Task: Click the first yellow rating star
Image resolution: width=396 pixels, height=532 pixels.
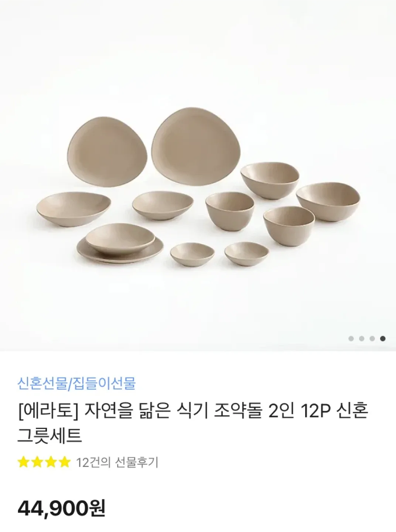Action: 24,462
